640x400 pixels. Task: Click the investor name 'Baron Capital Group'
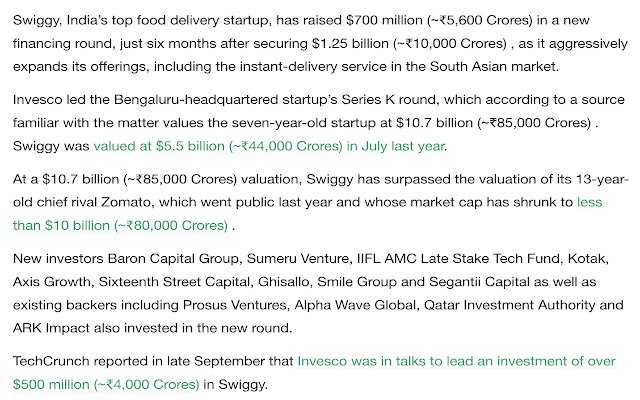point(173,259)
